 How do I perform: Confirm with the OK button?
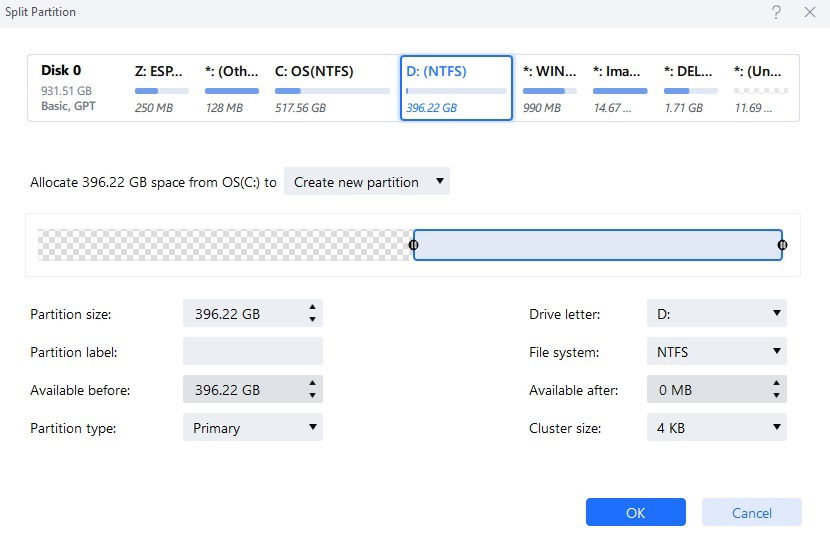click(x=636, y=512)
